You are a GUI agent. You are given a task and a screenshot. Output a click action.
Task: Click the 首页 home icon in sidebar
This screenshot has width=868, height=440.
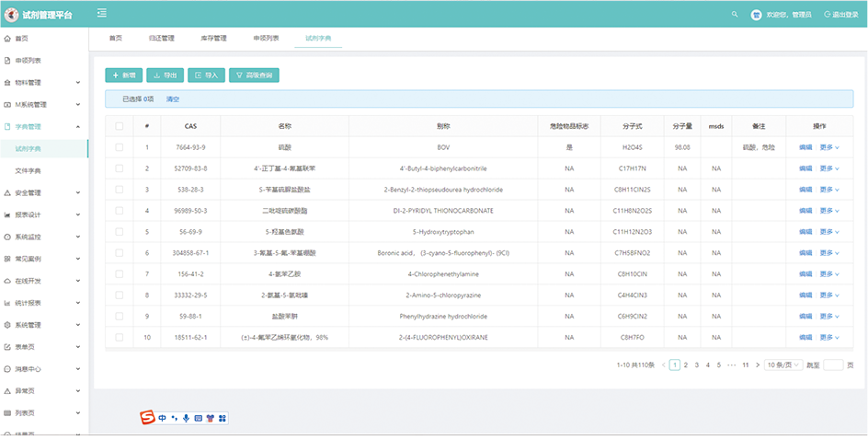pos(8,39)
